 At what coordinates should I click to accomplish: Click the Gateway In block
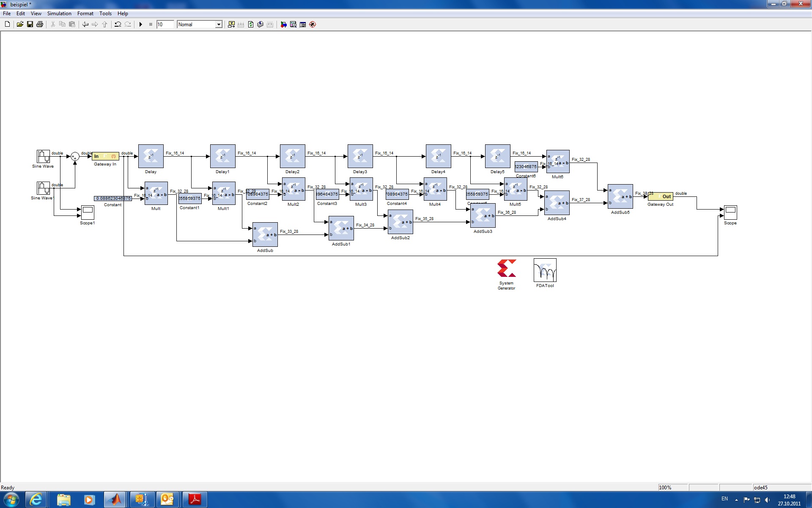105,156
